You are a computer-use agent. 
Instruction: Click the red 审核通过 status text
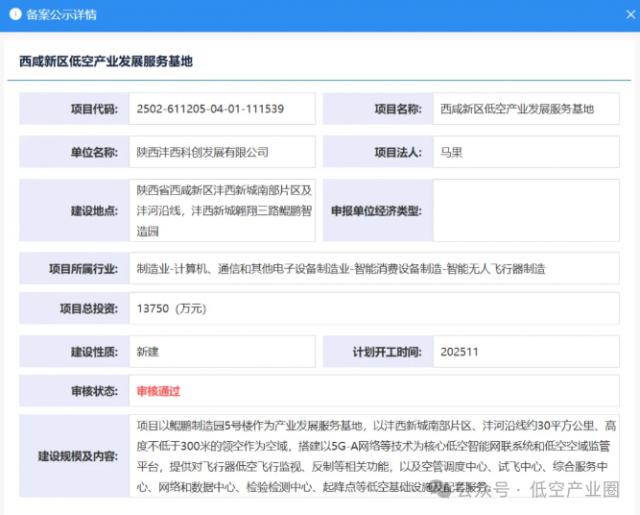point(158,390)
